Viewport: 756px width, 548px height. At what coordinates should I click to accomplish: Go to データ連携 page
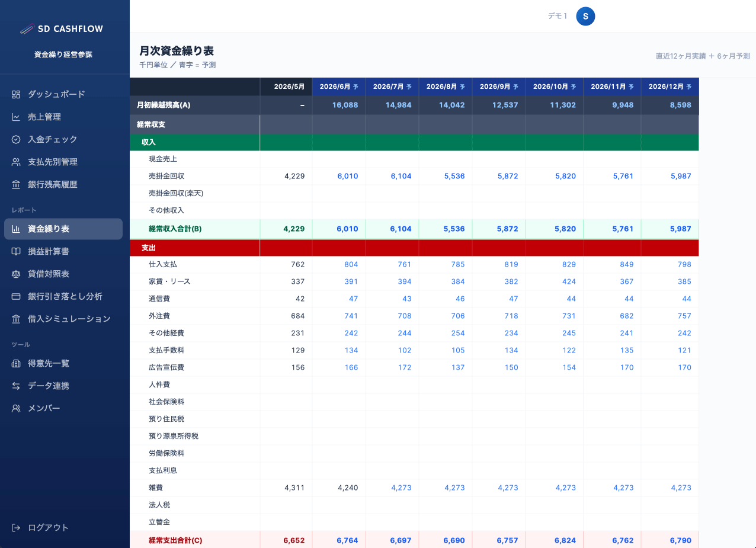coord(63,386)
